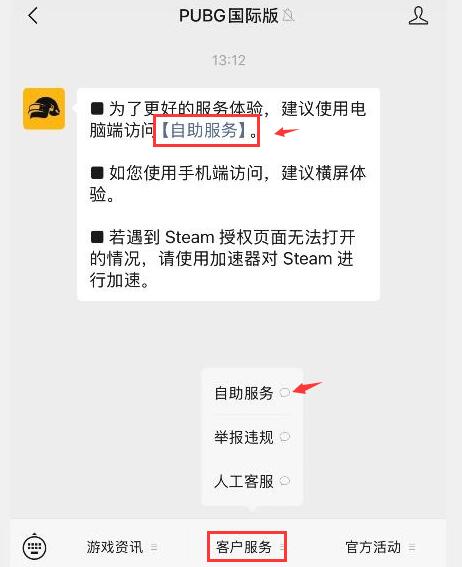
Task: Tap the 13:12 timestamp
Action: pos(229,60)
